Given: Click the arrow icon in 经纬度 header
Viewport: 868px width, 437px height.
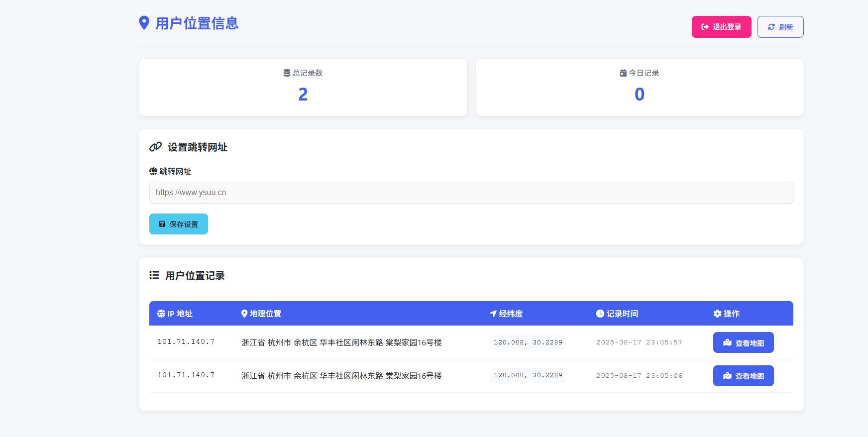Looking at the screenshot, I should point(493,314).
